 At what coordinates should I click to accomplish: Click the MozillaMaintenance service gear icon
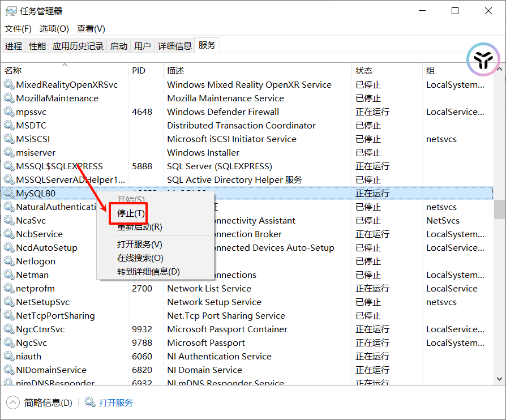coord(9,98)
